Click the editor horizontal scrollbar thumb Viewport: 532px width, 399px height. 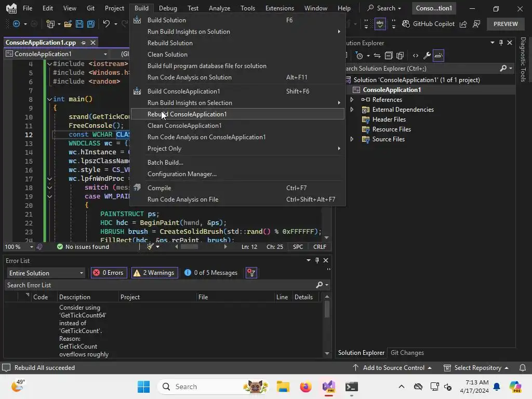click(x=189, y=247)
